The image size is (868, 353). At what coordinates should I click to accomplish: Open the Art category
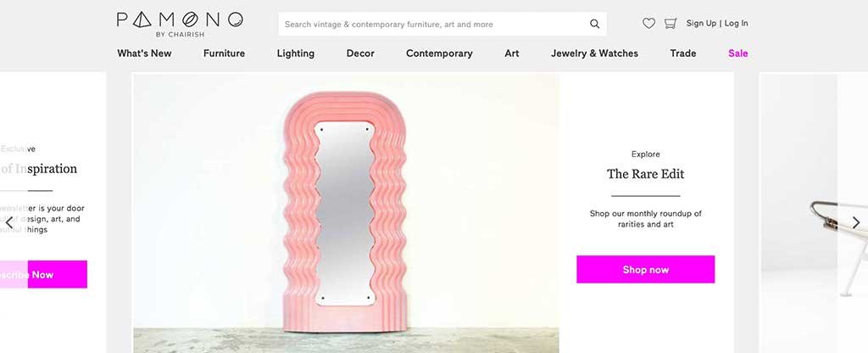pos(512,53)
